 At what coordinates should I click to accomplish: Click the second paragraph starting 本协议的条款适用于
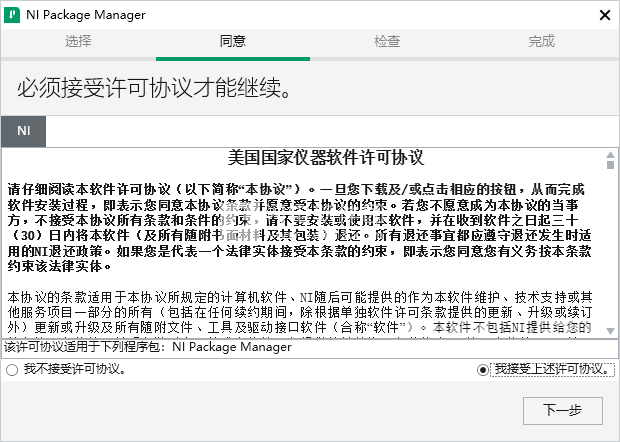(x=300, y=312)
